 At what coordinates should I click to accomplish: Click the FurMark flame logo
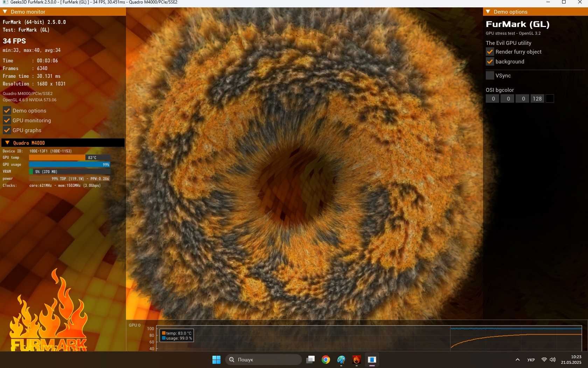pos(48,310)
